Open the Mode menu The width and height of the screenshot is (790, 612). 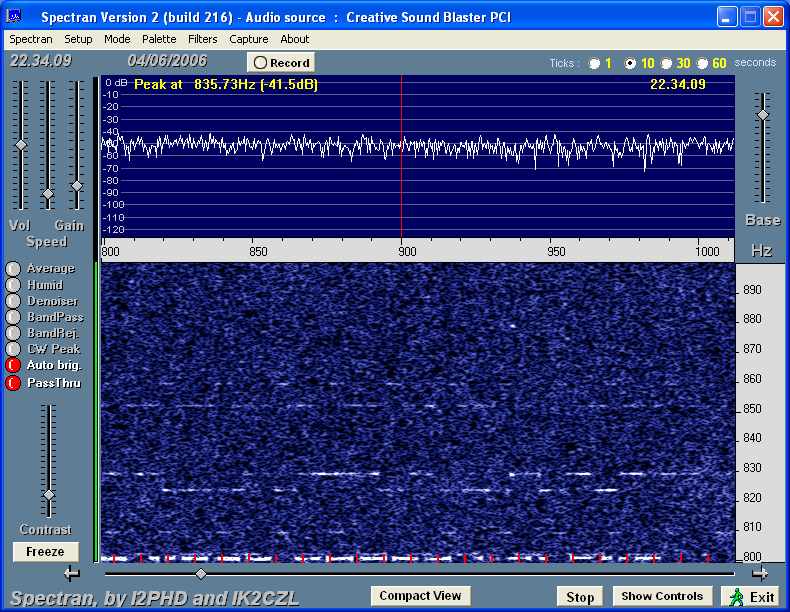point(117,39)
